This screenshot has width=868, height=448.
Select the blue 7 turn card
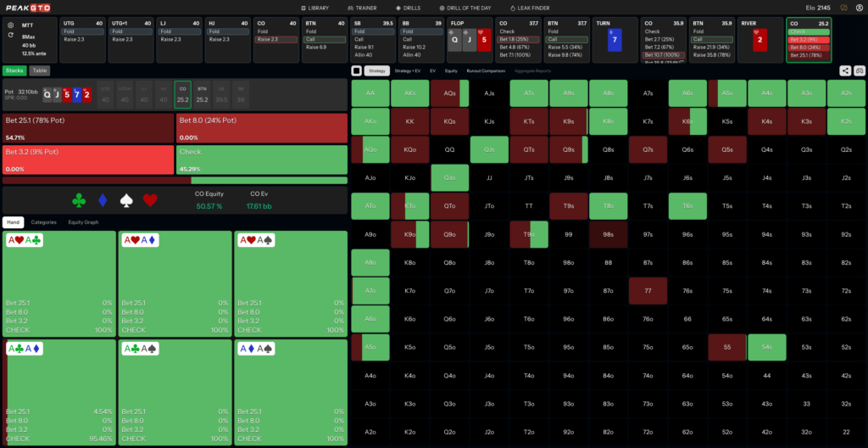(615, 40)
